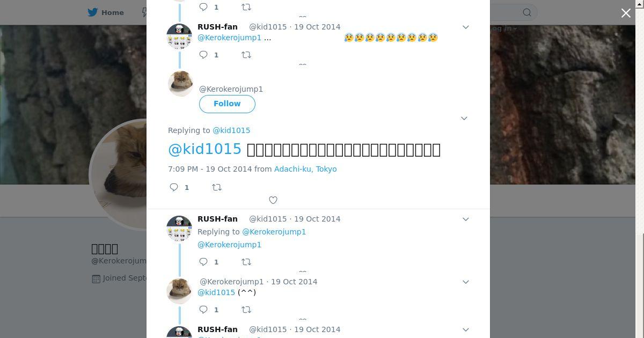This screenshot has width=644, height=338.
Task: Follow @Kerokerojump1
Action: coord(227,104)
